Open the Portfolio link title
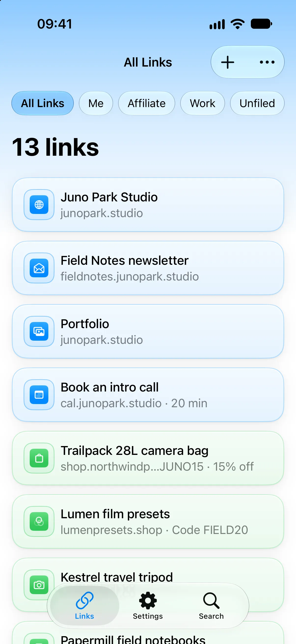Image resolution: width=296 pixels, height=644 pixels. [85, 324]
